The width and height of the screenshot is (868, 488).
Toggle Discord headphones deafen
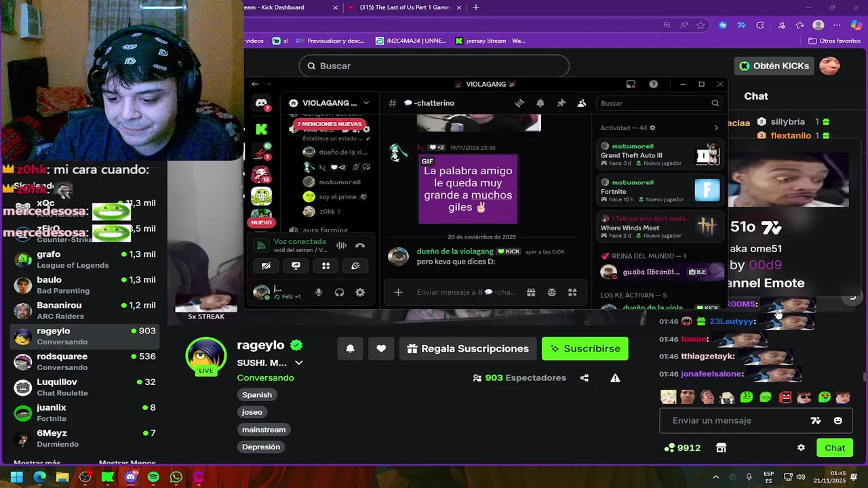coord(339,292)
